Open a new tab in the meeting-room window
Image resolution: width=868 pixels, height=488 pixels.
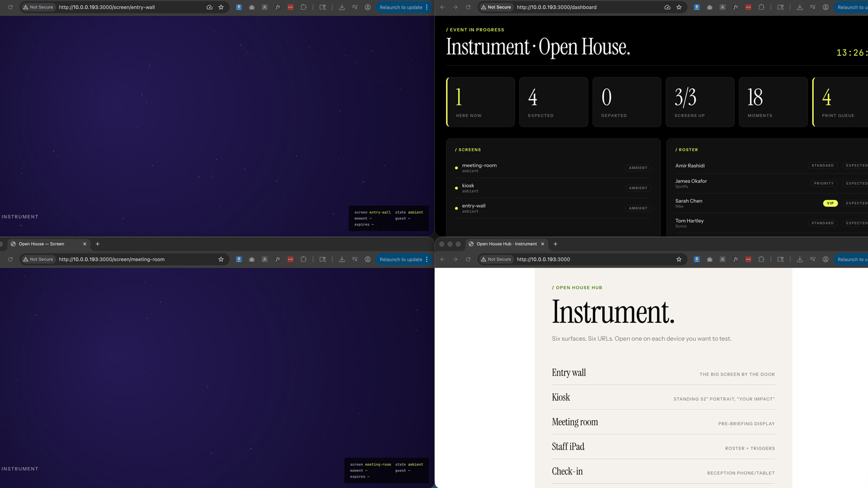click(98, 244)
